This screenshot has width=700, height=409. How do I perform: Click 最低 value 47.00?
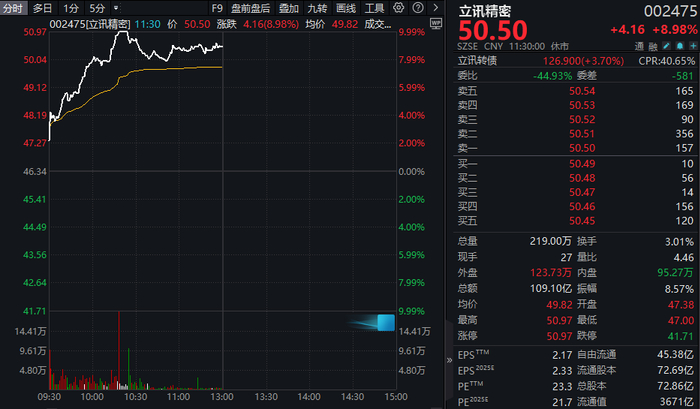pyautogui.click(x=681, y=321)
